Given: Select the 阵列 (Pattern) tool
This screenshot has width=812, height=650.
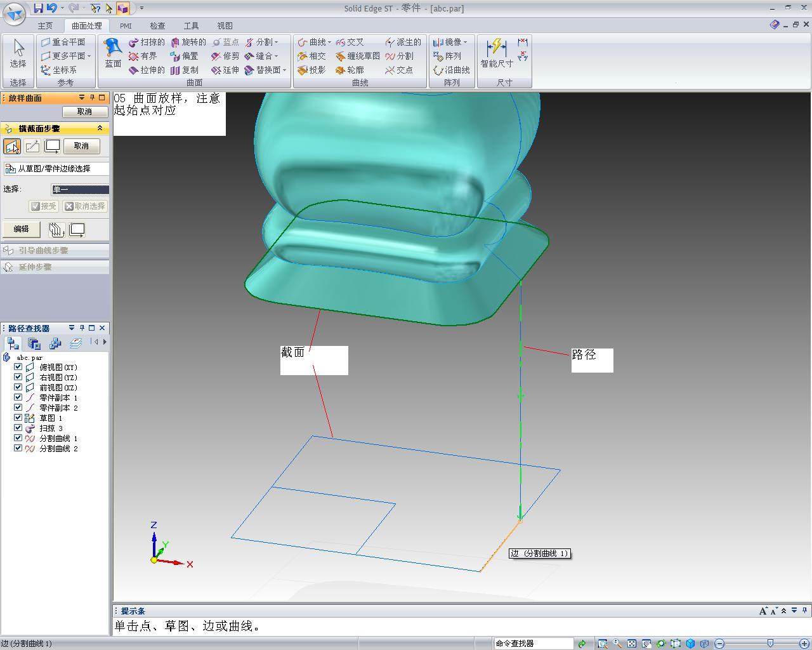Looking at the screenshot, I should [x=447, y=56].
